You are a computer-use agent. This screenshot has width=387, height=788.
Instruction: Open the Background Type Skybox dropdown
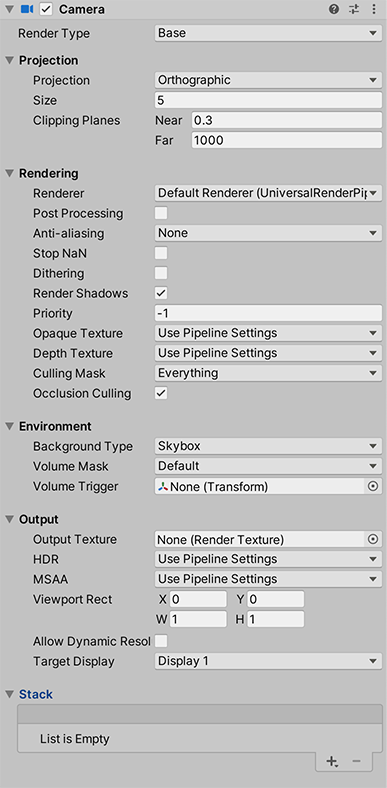tap(268, 446)
